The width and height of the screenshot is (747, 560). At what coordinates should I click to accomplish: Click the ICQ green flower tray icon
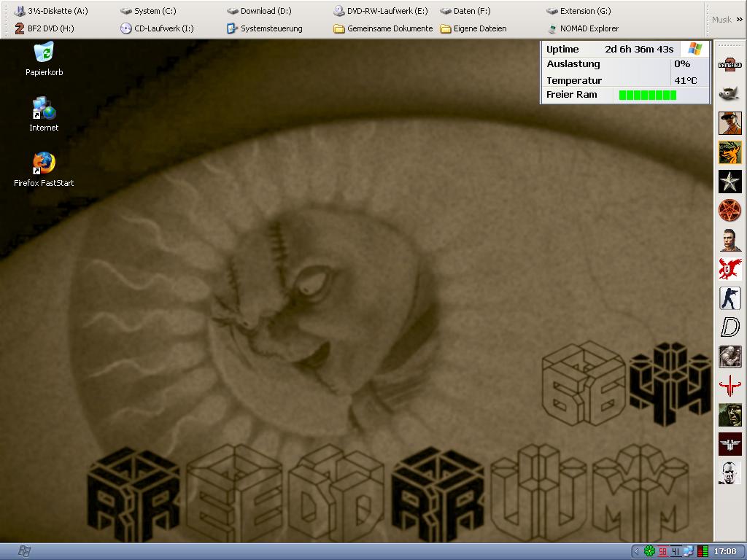[x=649, y=551]
